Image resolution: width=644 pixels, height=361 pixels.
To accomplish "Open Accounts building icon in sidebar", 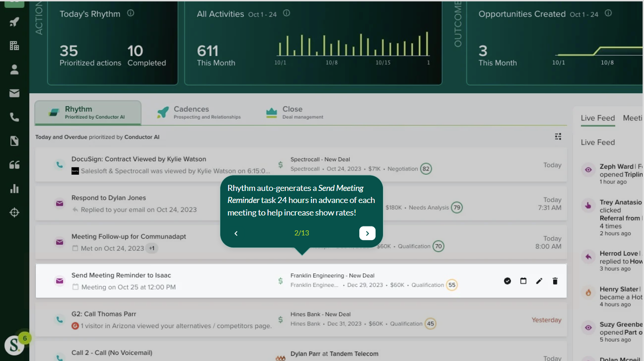I will point(14,45).
